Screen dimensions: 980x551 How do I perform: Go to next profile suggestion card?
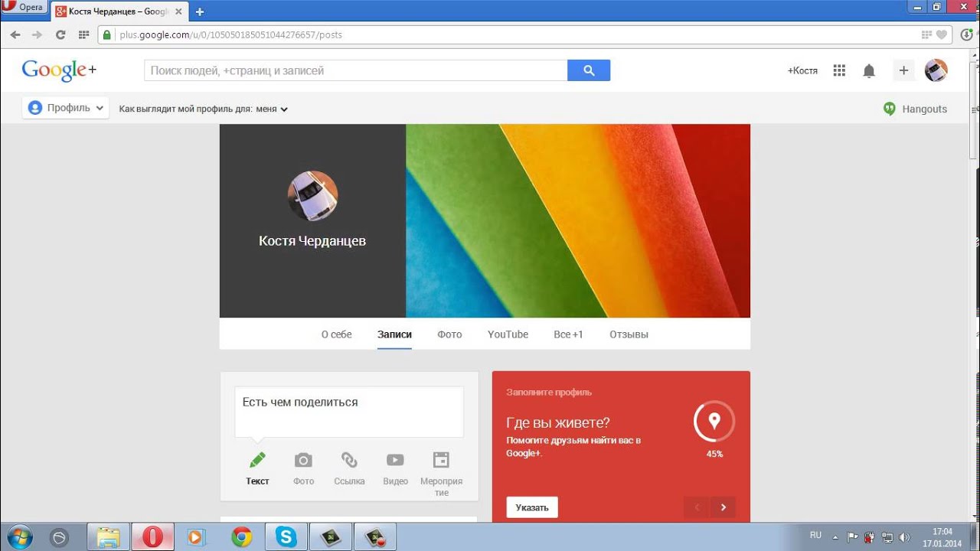tap(723, 507)
